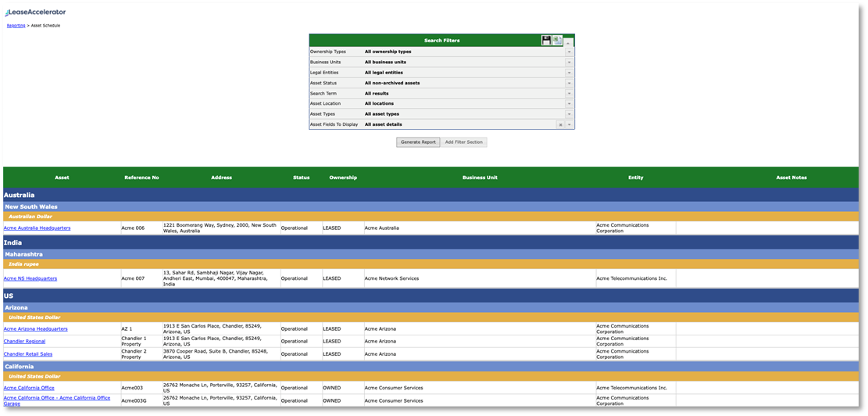
Task: Click the Acme Australia business unit cell
Action: (480, 228)
